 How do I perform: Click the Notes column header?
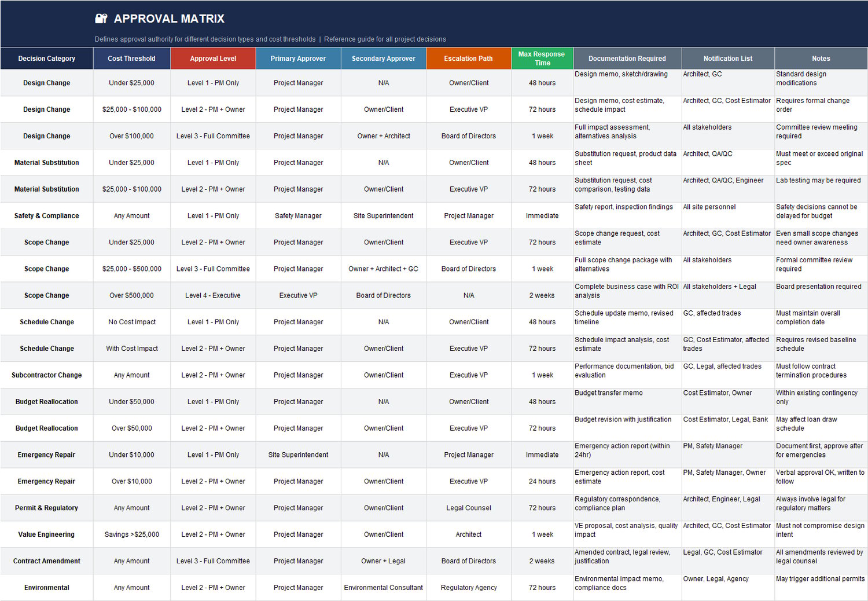click(x=821, y=58)
